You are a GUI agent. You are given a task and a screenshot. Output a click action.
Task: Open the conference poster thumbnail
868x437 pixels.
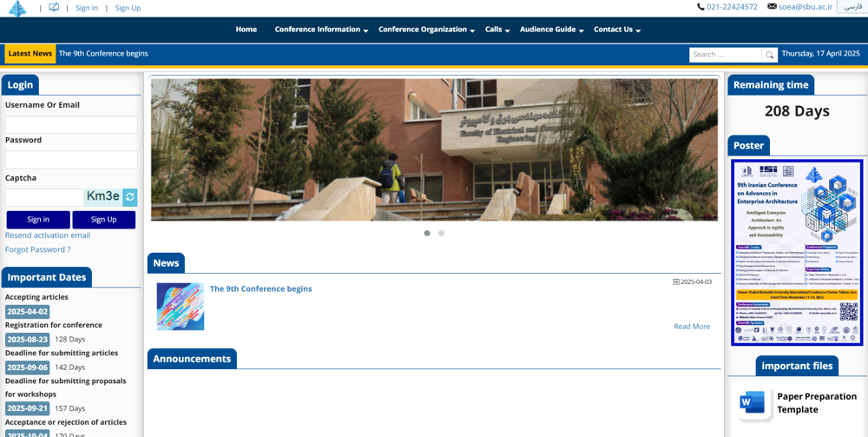pos(796,252)
